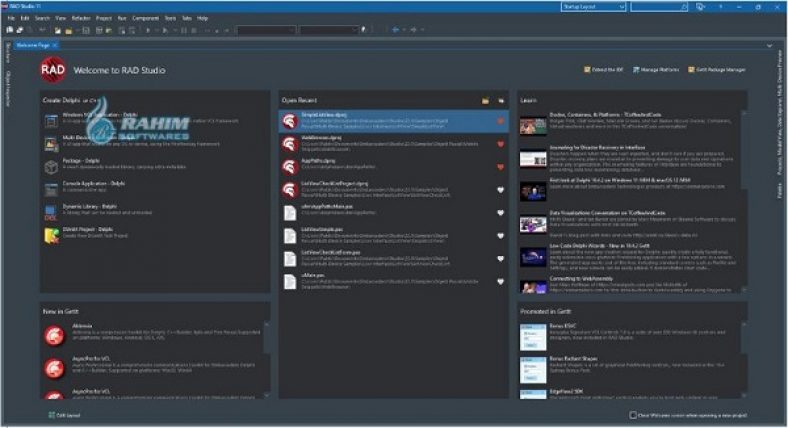
Task: Open the File menu
Action: point(11,19)
